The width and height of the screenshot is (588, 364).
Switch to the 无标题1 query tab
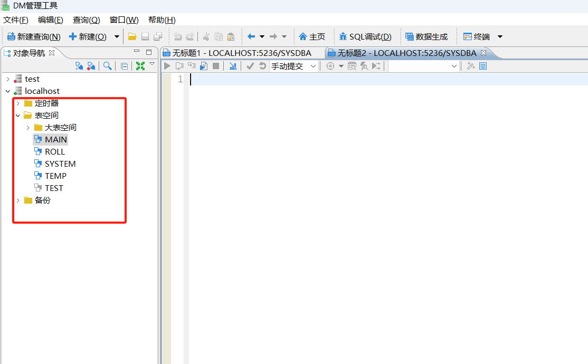(x=242, y=53)
